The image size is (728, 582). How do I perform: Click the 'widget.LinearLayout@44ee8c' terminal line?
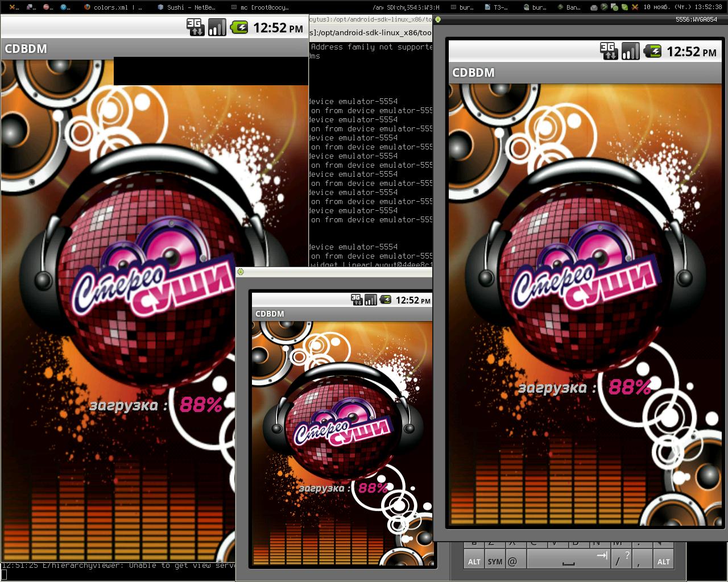pos(371,264)
